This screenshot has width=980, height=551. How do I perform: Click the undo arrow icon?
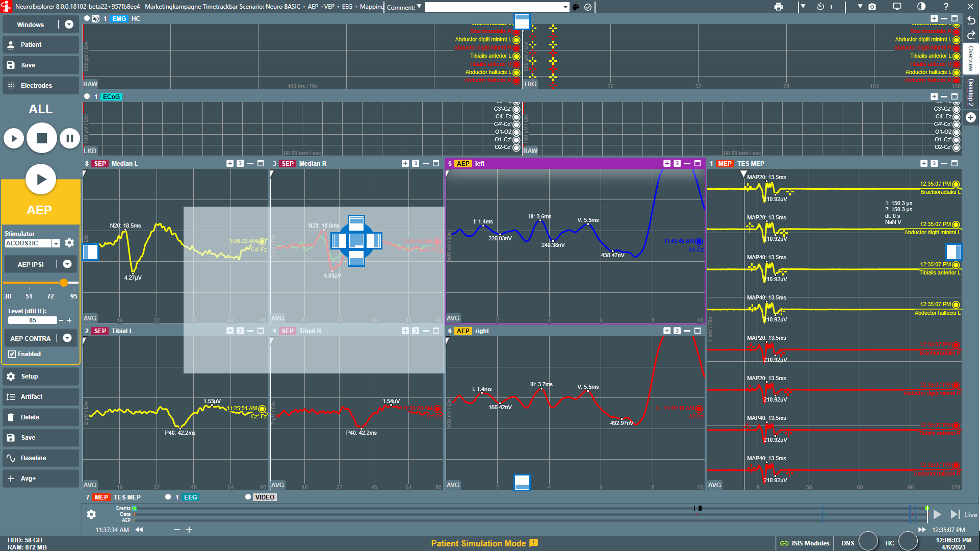(x=971, y=21)
